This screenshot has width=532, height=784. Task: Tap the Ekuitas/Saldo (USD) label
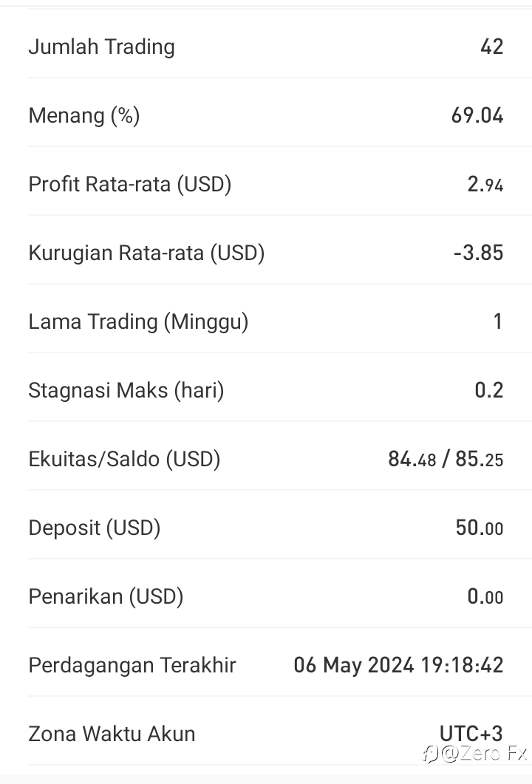point(124,459)
